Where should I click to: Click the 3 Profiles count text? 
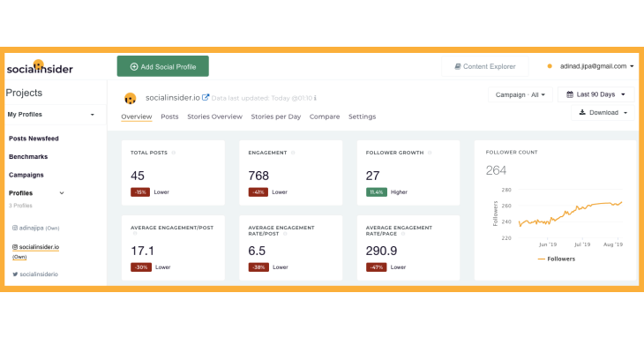pyautogui.click(x=20, y=206)
